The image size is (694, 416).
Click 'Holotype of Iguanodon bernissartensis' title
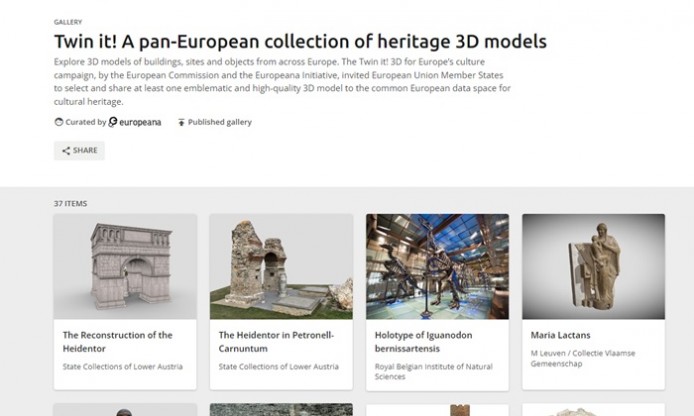point(424,342)
